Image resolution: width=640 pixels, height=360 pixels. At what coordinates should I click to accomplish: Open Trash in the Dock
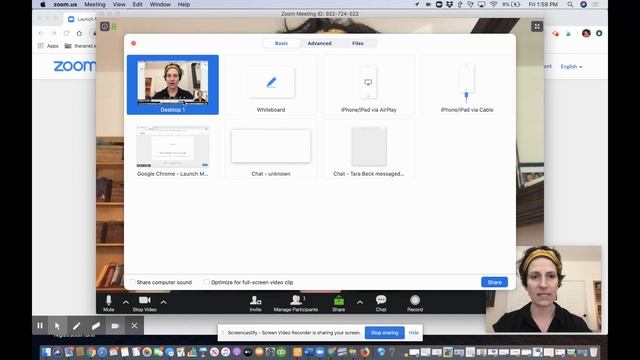(x=593, y=351)
